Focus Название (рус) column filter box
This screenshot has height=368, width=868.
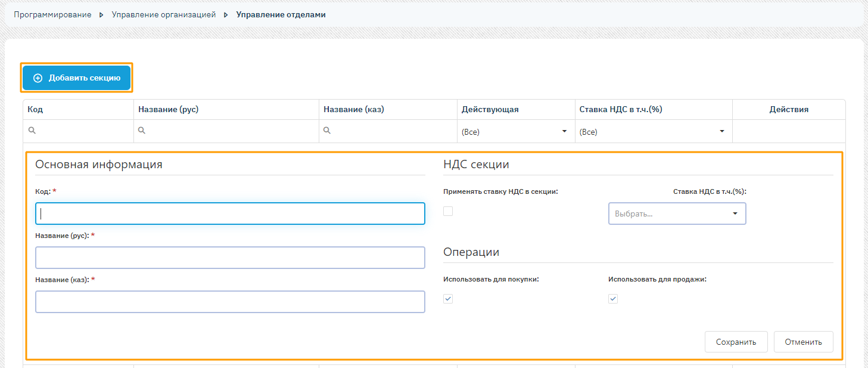click(x=226, y=131)
